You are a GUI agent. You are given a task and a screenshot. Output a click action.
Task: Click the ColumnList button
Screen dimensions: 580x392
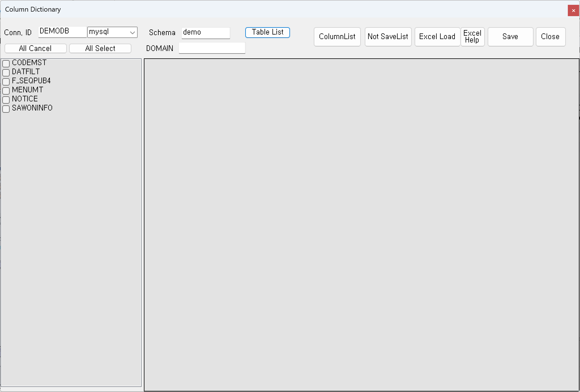[337, 37]
